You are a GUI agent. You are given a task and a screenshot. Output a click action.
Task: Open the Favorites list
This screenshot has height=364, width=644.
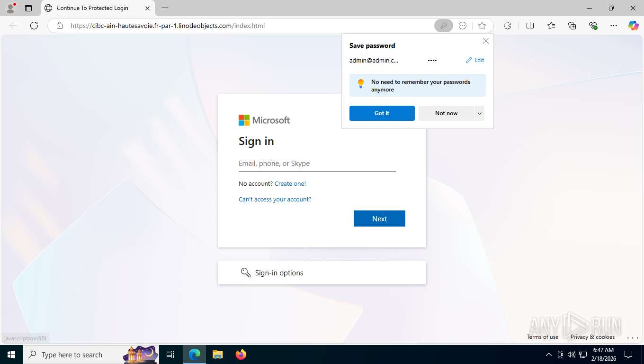pyautogui.click(x=551, y=26)
